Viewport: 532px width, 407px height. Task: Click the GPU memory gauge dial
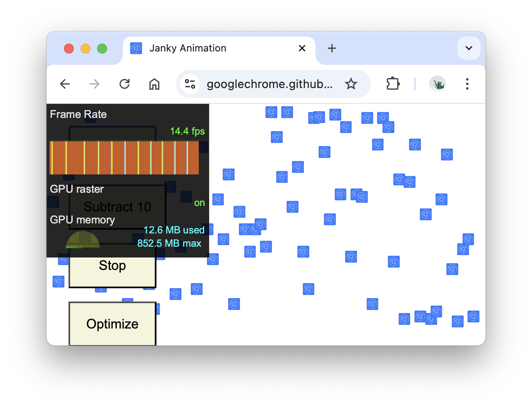[x=83, y=240]
